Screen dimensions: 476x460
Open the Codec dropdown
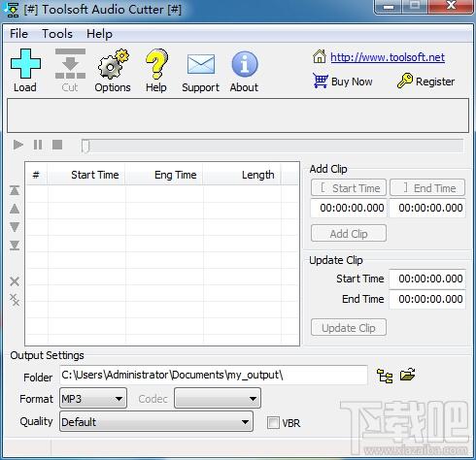[218, 399]
